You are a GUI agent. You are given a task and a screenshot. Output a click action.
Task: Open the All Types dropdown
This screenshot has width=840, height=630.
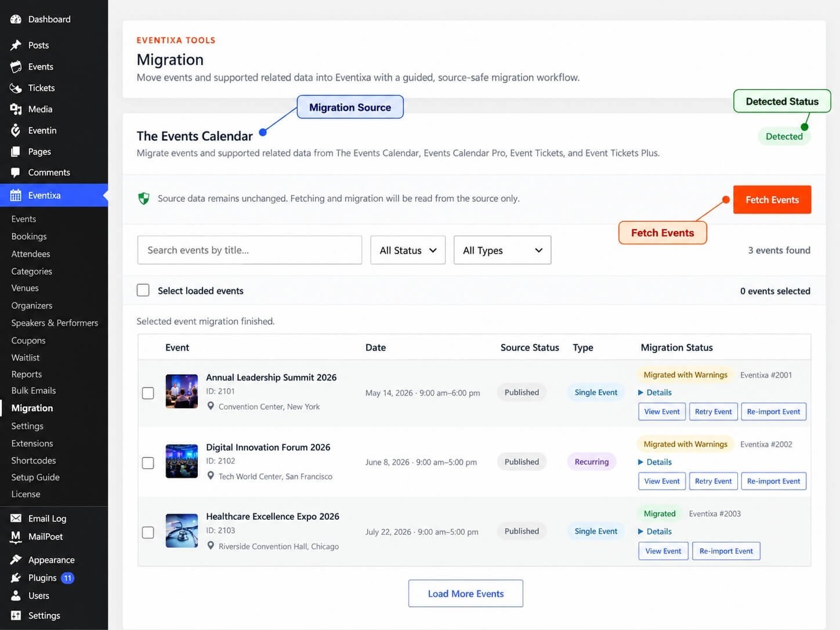[502, 250]
